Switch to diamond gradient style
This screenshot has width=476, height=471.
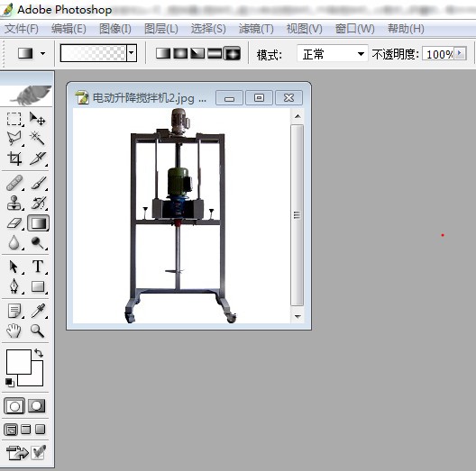pos(233,54)
